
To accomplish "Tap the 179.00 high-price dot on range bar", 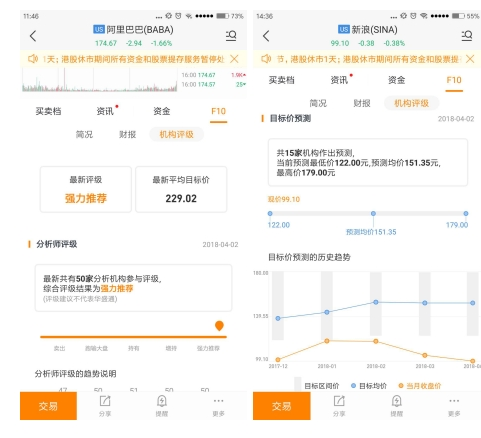I will click(x=466, y=213).
